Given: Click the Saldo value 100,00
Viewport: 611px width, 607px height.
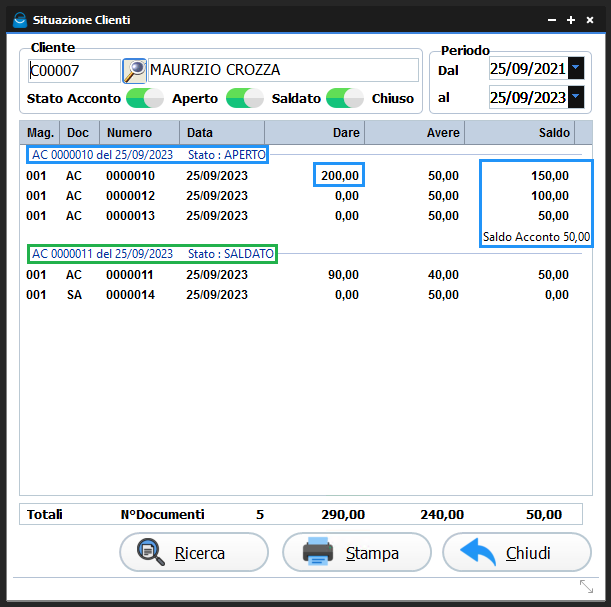Looking at the screenshot, I should coord(550,196).
